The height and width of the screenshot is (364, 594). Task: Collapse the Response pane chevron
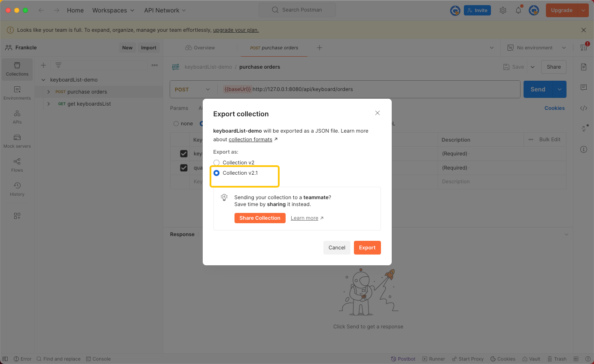(567, 234)
